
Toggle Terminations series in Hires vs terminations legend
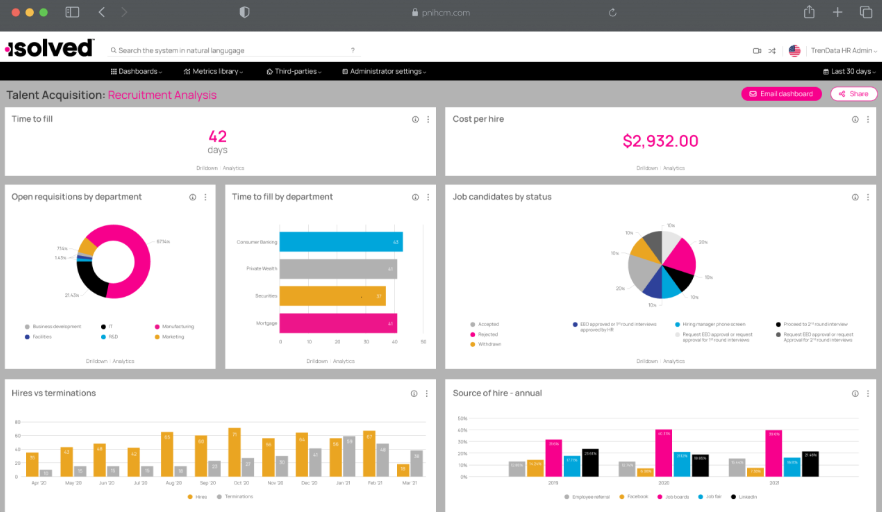point(235,496)
